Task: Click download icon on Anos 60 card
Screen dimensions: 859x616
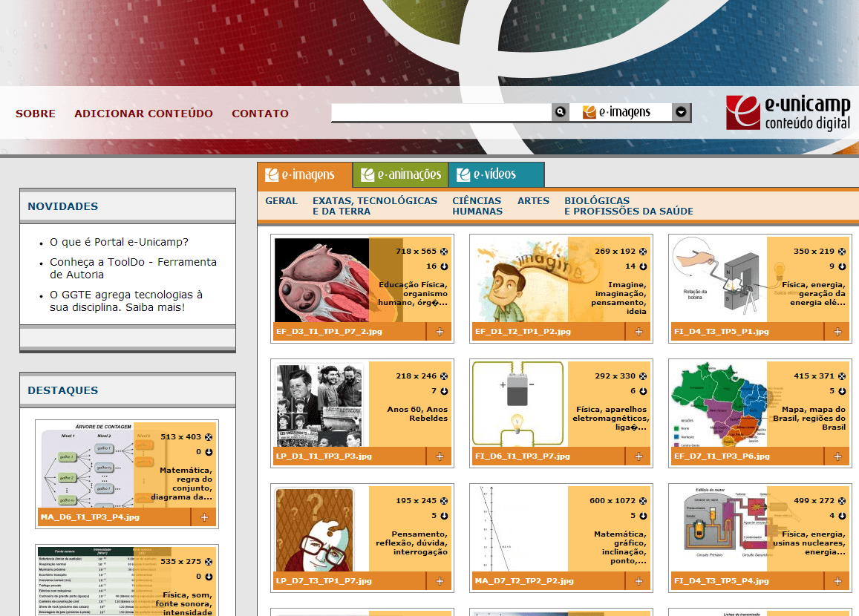Action: click(444, 392)
